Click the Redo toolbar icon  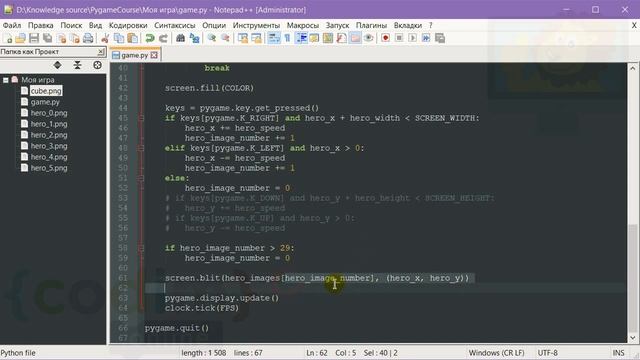[163, 38]
